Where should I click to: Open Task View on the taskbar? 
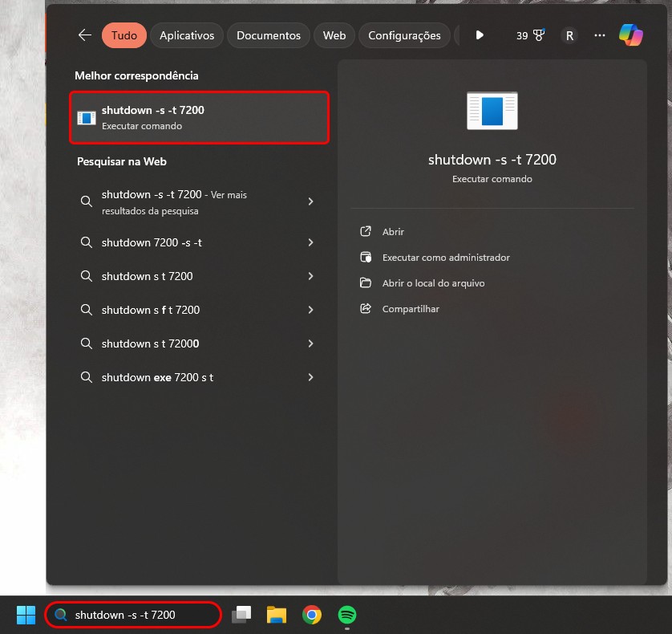(241, 616)
